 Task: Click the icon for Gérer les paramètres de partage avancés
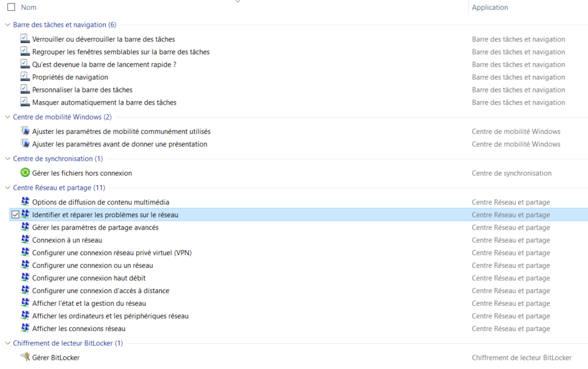click(x=25, y=228)
